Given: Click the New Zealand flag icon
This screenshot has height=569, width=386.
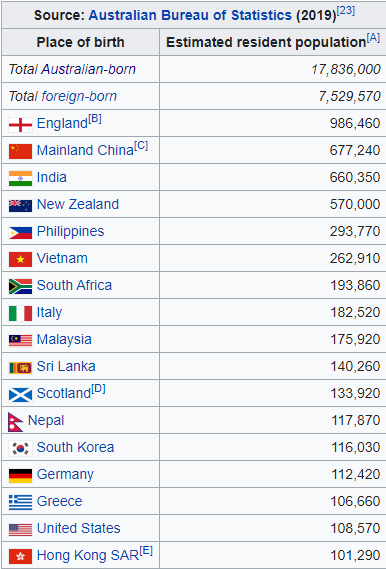Looking at the screenshot, I should pos(20,206).
